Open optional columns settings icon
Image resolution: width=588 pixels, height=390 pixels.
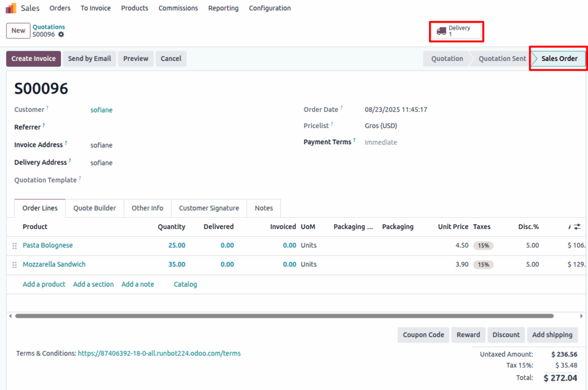577,226
